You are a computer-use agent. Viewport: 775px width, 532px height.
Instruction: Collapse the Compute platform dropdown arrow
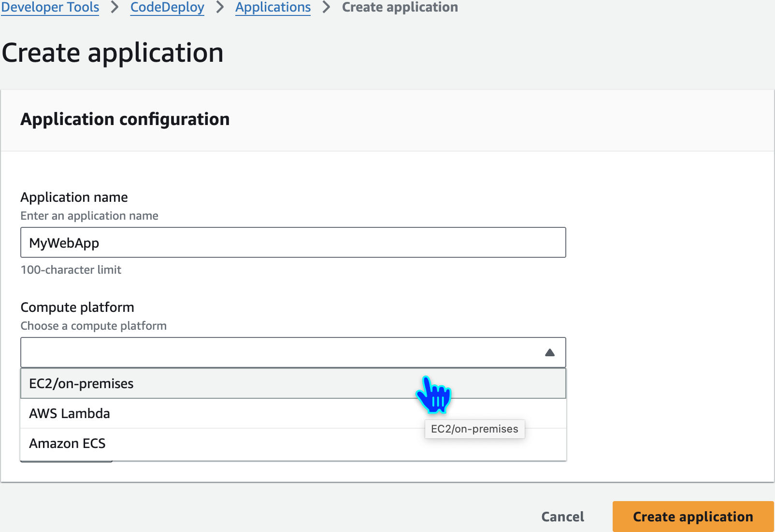coord(550,352)
